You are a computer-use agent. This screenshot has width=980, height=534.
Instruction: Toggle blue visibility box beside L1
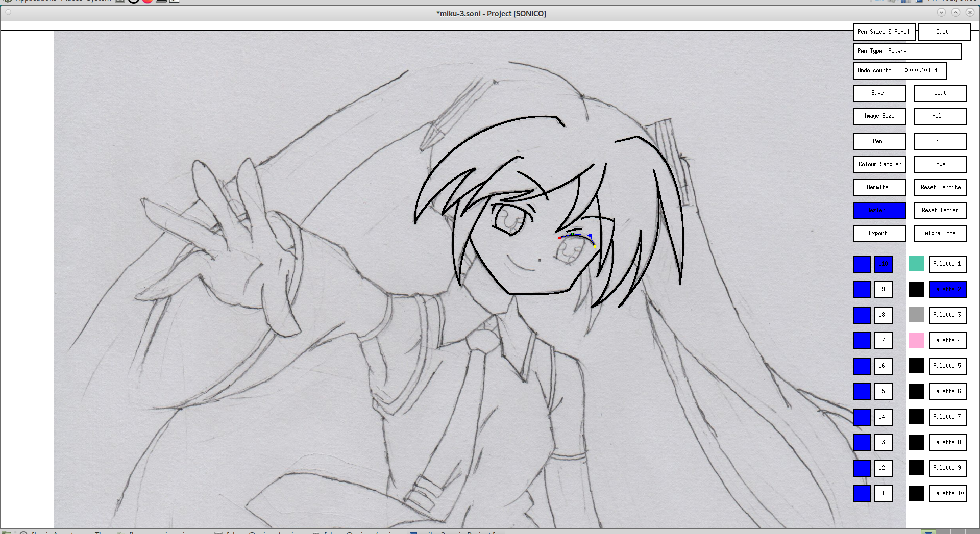862,493
